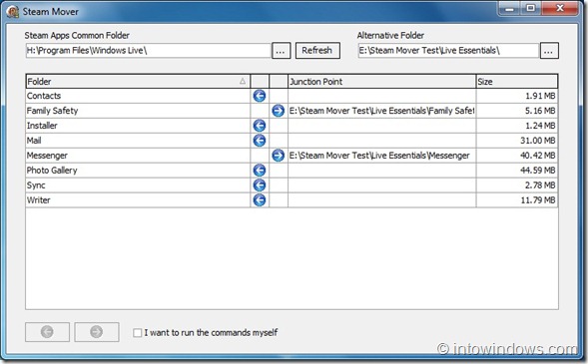The height and width of the screenshot is (364, 588).
Task: Click the left arrow icon in Contacts row
Action: (x=260, y=96)
